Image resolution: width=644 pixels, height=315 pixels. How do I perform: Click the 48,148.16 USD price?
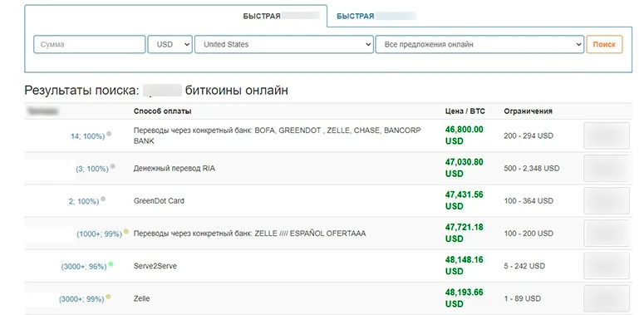[x=465, y=265]
